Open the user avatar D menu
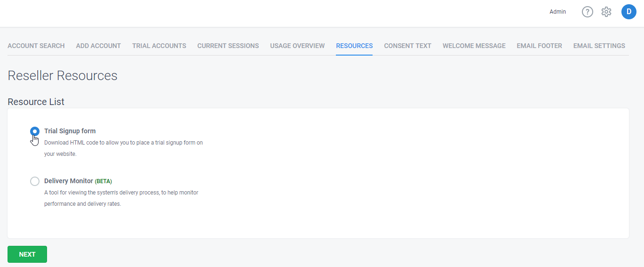Viewport: 644px width, 267px height. (x=629, y=12)
